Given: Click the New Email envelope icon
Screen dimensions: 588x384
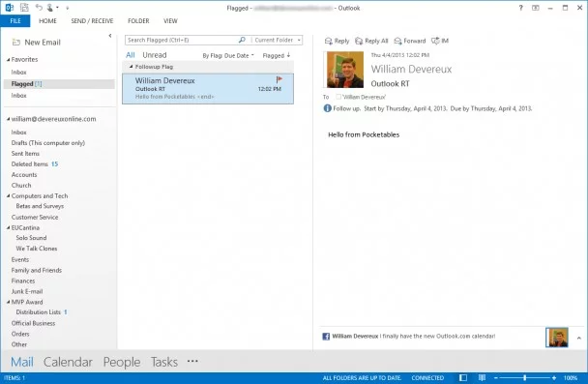Looking at the screenshot, I should pos(16,43).
